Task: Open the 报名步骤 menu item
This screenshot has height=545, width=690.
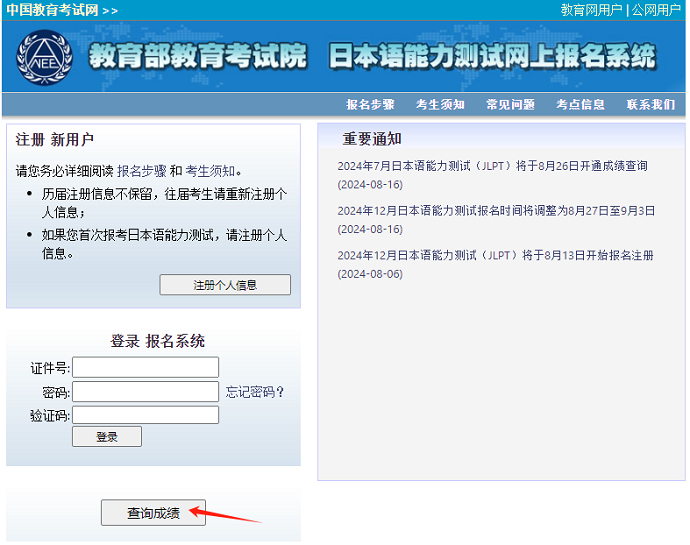Action: click(370, 105)
